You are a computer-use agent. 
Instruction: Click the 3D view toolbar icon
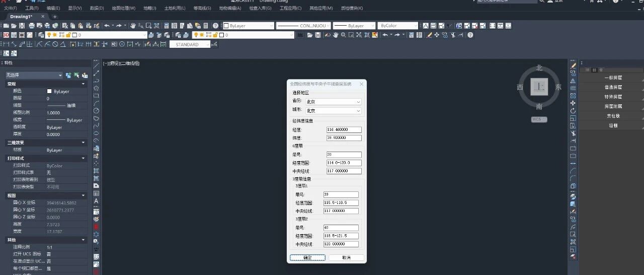tap(6, 35)
